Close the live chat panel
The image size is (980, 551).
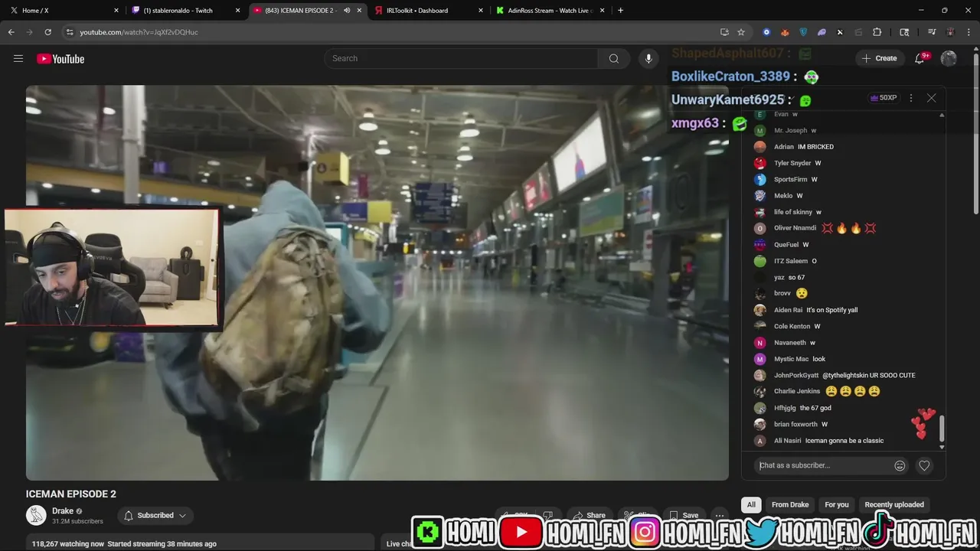click(931, 98)
